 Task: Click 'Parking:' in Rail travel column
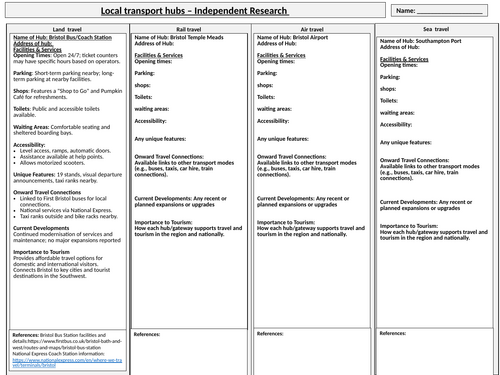(x=144, y=73)
